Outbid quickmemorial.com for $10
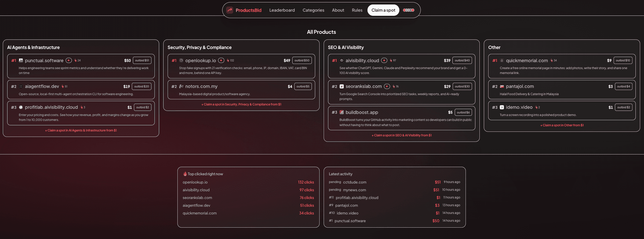The image size is (644, 239). (x=623, y=60)
